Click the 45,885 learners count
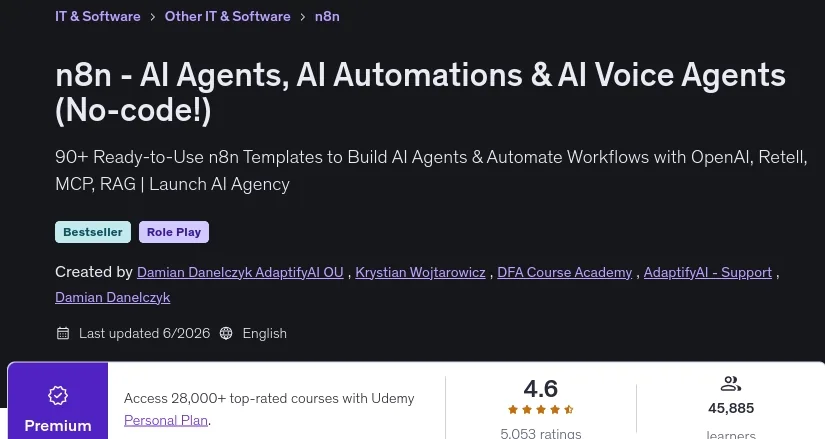The height and width of the screenshot is (439, 825). pos(731,408)
